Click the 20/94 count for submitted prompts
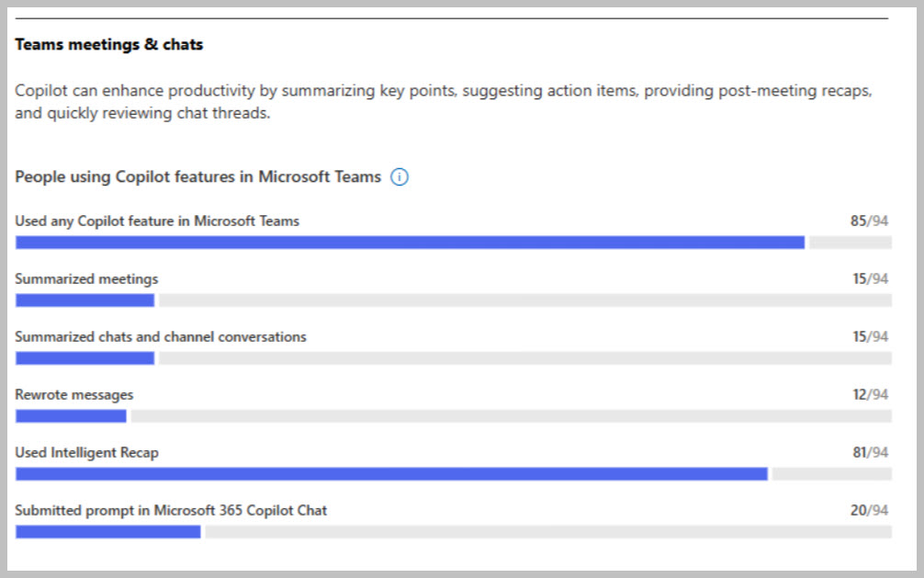The width and height of the screenshot is (924, 578). (x=869, y=511)
